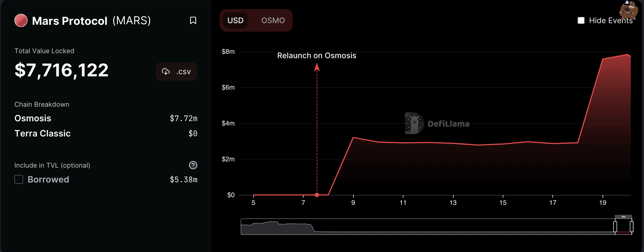Bookmark Mars Protocol with the bookmark icon

click(193, 20)
